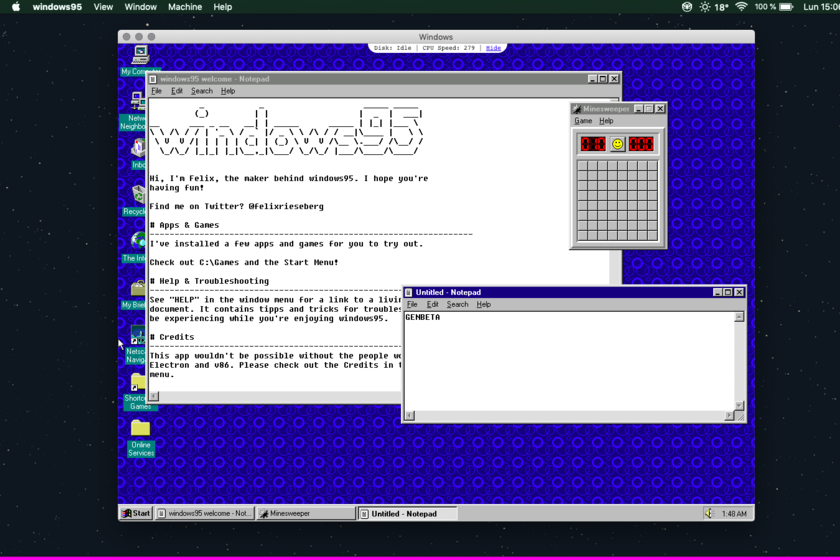Open Help menu in Untitled Notepad

(483, 304)
